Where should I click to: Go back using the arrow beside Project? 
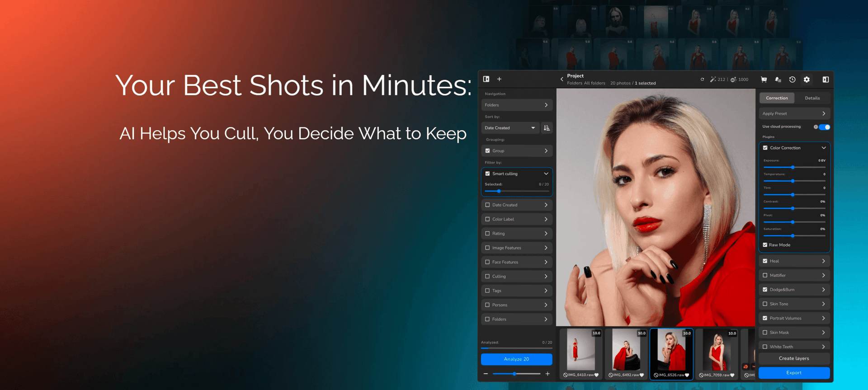[x=562, y=79]
